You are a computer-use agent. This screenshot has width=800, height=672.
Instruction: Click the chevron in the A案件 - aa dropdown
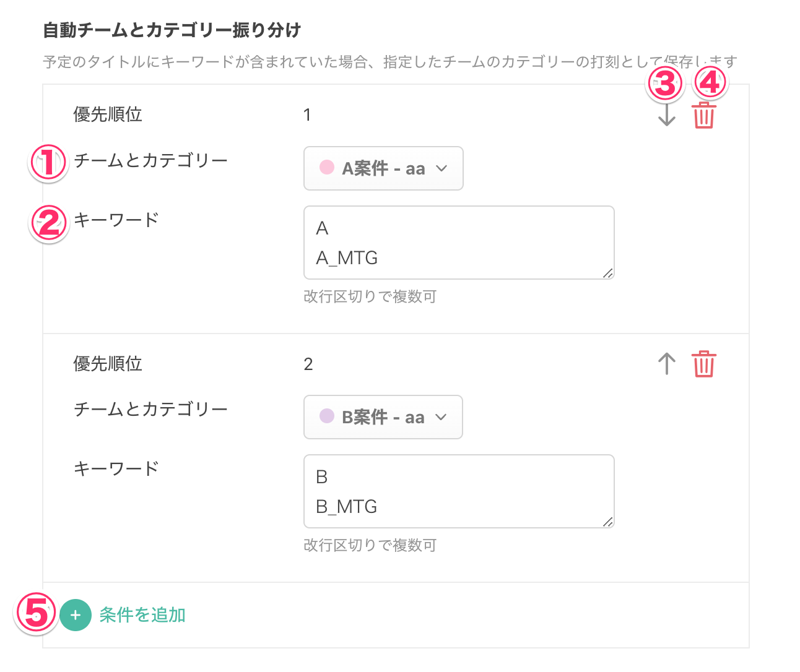(x=441, y=168)
